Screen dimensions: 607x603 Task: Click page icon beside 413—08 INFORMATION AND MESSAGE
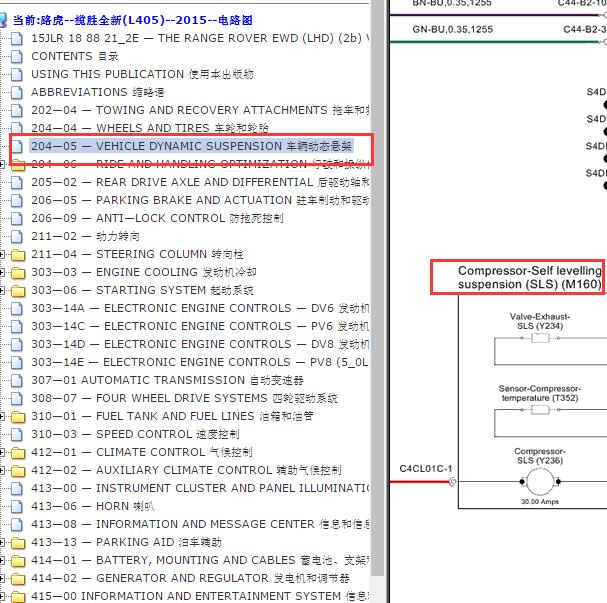(x=17, y=524)
